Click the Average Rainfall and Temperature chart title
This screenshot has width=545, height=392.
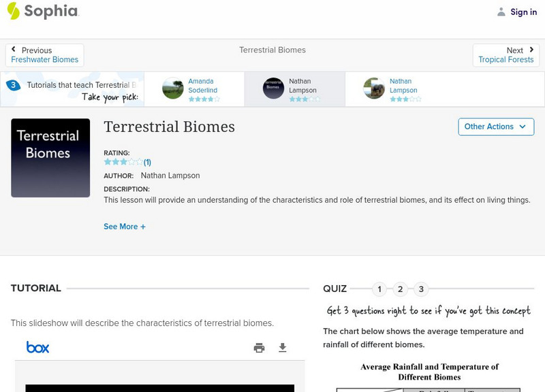coord(429,372)
